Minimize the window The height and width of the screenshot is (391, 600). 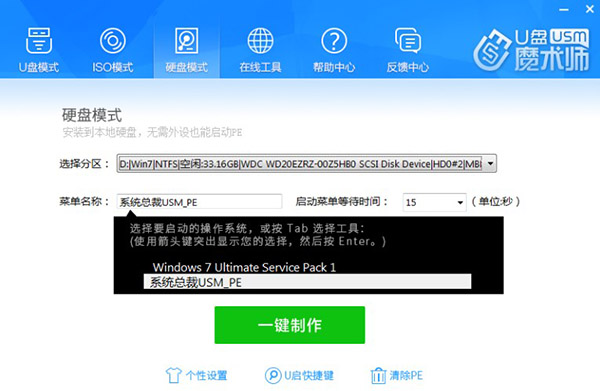[x=564, y=10]
